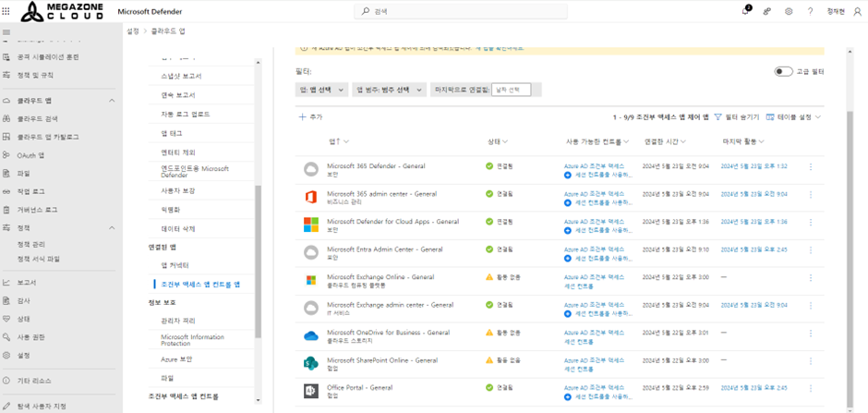Screen dimensions: 868x413
Task: Collapse the navigation hamburger menu
Action: click(x=6, y=31)
